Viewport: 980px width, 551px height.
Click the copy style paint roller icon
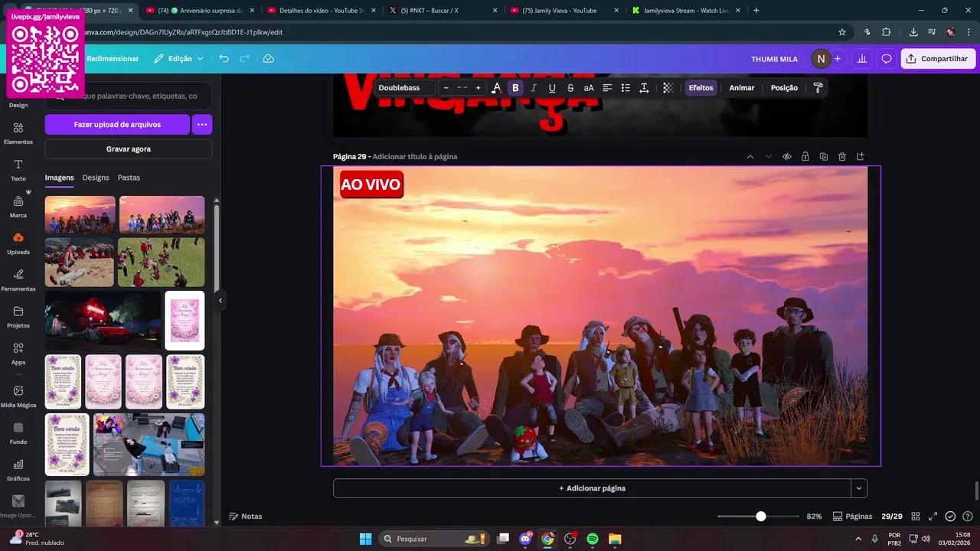818,88
